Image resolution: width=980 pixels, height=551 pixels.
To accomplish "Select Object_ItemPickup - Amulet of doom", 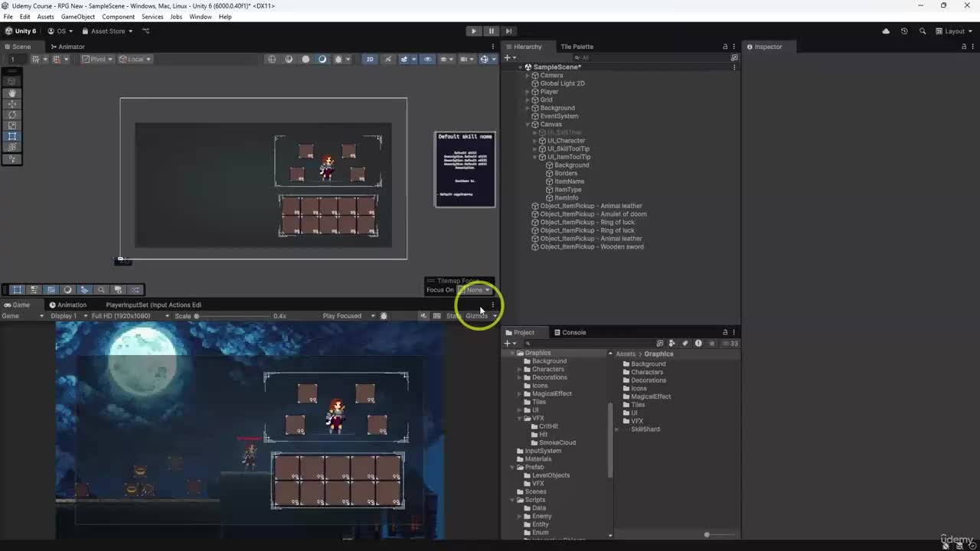I will pos(593,214).
